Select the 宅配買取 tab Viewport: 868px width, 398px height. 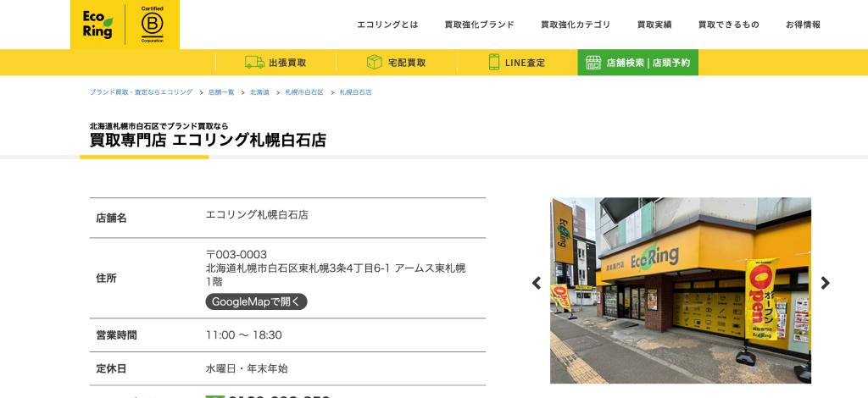click(397, 63)
